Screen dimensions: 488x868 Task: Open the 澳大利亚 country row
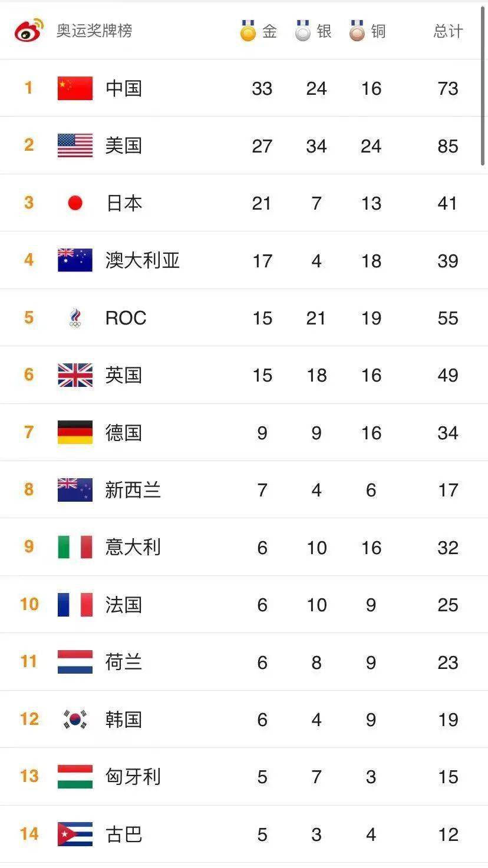pyautogui.click(x=244, y=260)
